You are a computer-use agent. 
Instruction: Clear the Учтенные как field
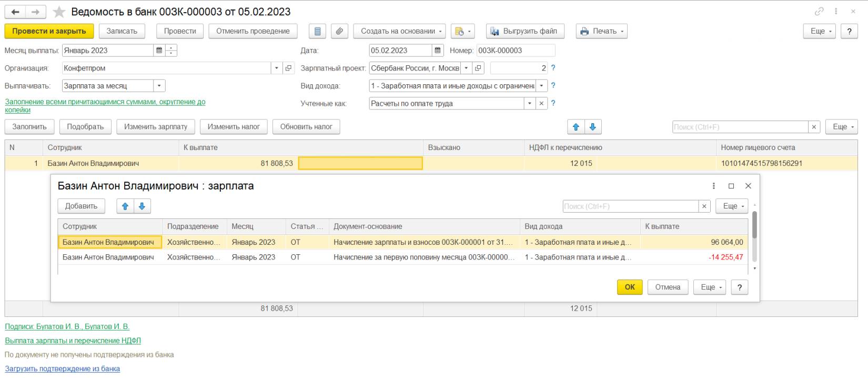point(541,104)
